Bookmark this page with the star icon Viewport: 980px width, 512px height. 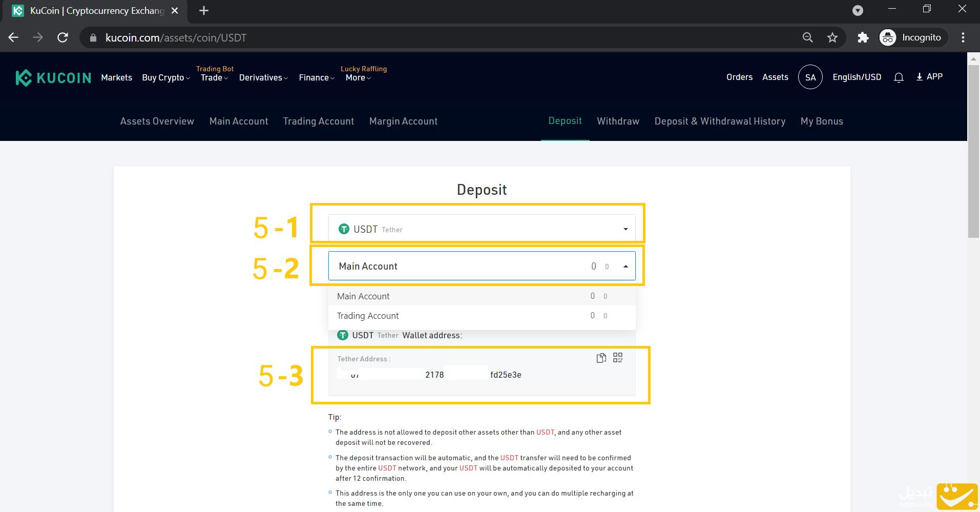click(832, 37)
